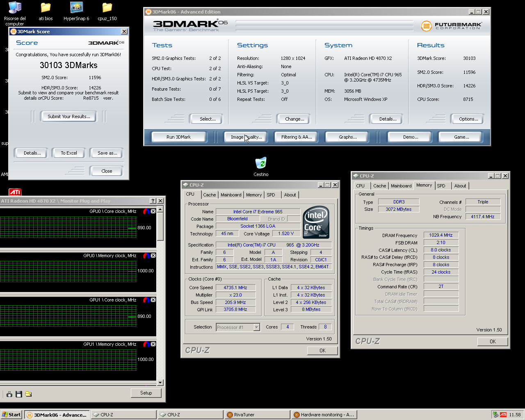
Task: Click the magnet icon on GPU0 Core clock graph
Action: coord(146,211)
